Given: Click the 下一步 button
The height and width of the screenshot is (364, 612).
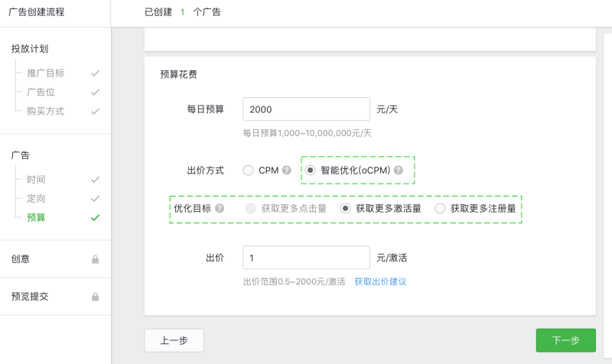Looking at the screenshot, I should 565,340.
